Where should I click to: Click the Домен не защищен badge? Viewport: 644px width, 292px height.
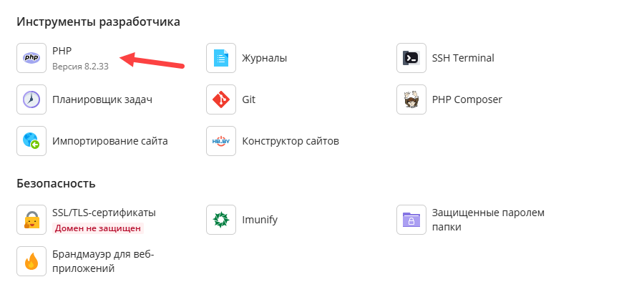(98, 228)
